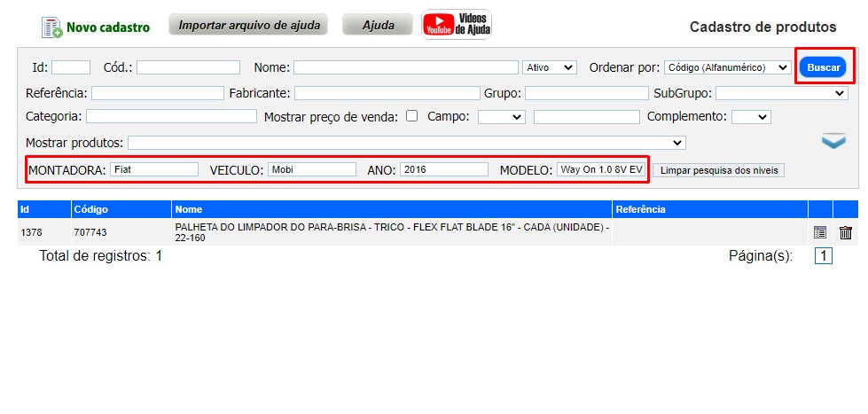Click the Id column header
Screen dimensions: 868x414
[44, 209]
